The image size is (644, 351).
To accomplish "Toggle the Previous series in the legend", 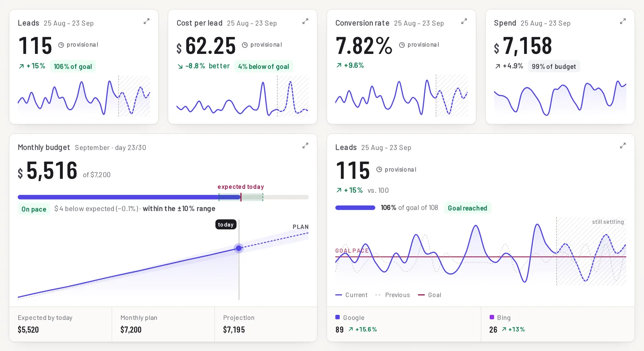I will point(392,295).
